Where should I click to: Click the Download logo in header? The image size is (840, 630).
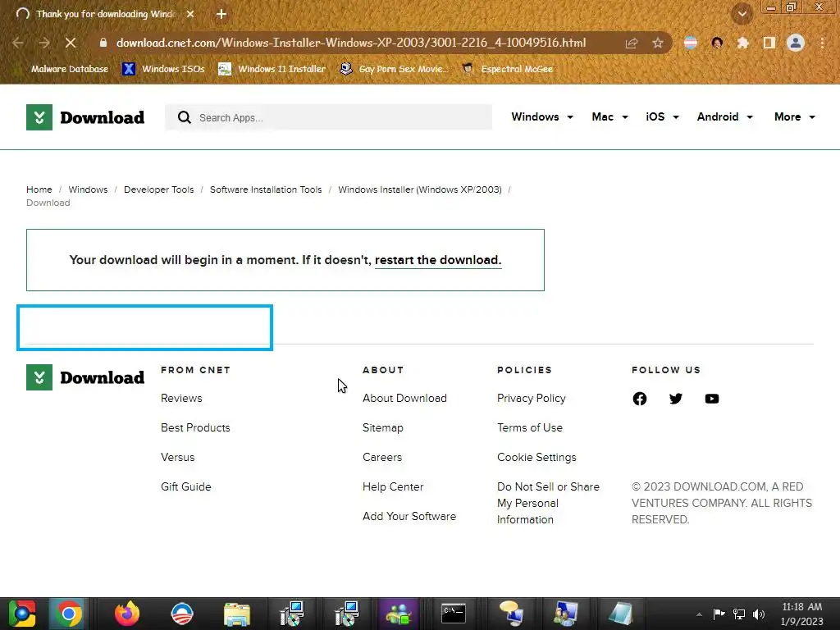tap(85, 117)
